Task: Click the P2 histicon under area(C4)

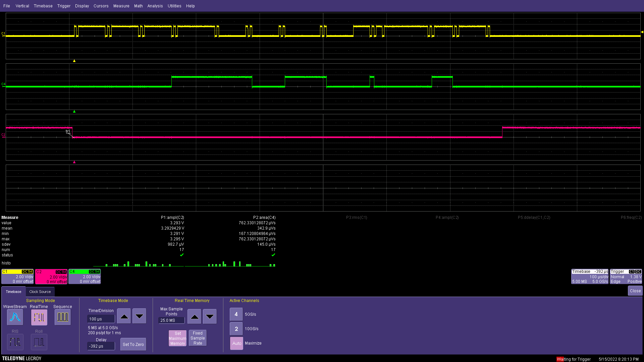Action: (x=230, y=264)
